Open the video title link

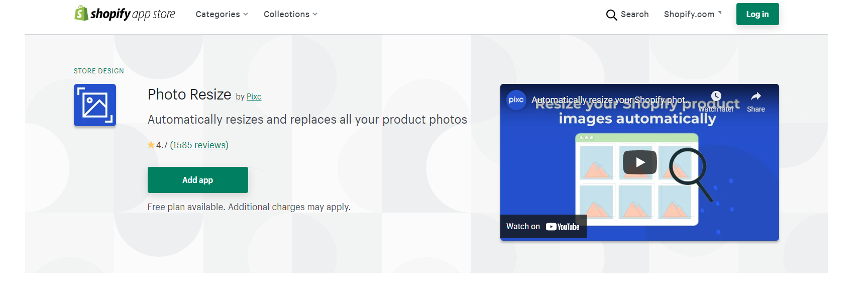[x=610, y=100]
